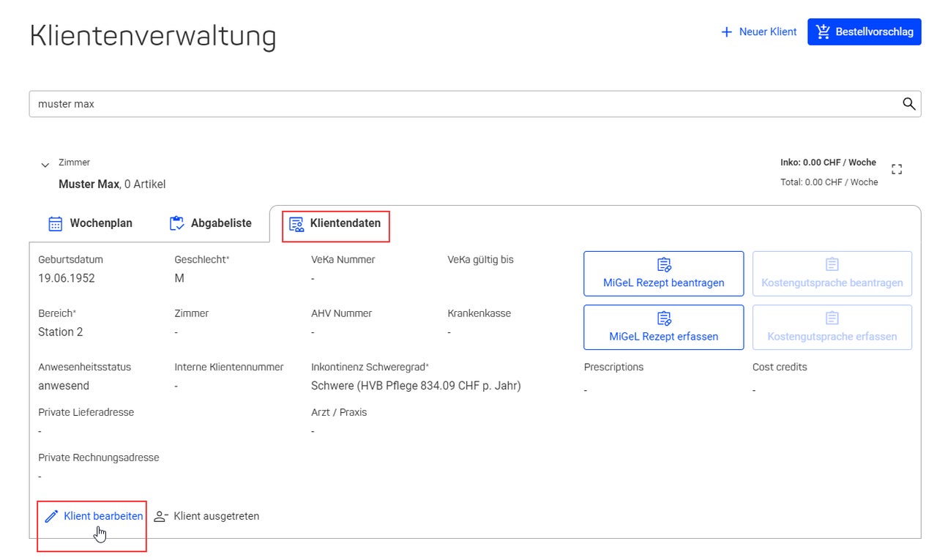The image size is (937, 560).
Task: Create a new client via Neuer Klient
Action: 759,32
